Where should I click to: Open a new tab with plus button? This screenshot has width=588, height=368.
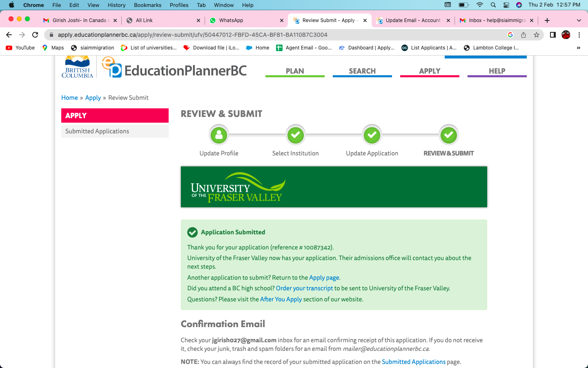[x=547, y=20]
